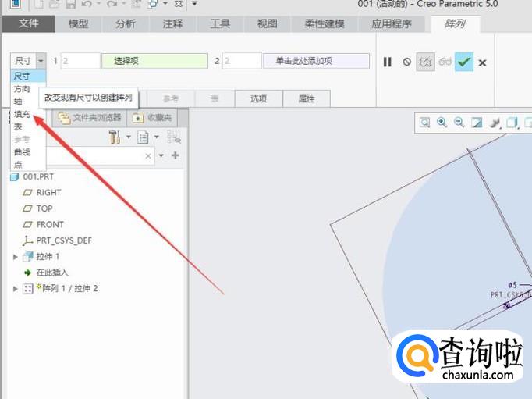The width and height of the screenshot is (532, 399).
Task: Click the tree columns list icon
Action: pos(143,137)
